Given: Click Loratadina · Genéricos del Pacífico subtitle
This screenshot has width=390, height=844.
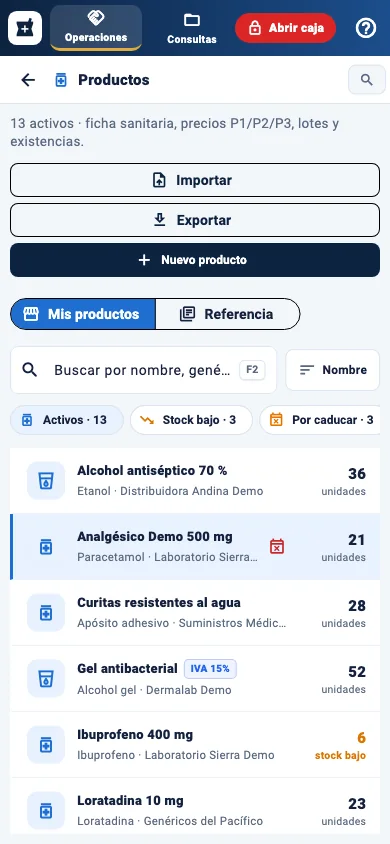Looking at the screenshot, I should (170, 821).
